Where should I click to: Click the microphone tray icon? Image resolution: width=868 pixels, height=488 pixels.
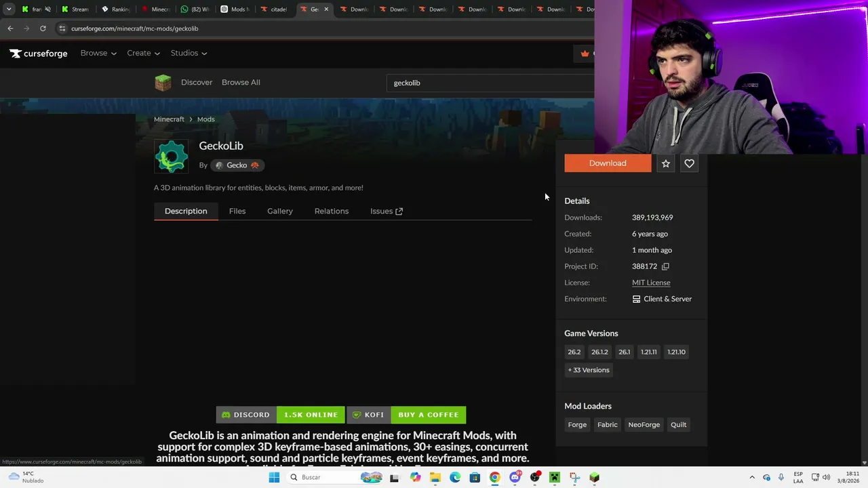781,477
